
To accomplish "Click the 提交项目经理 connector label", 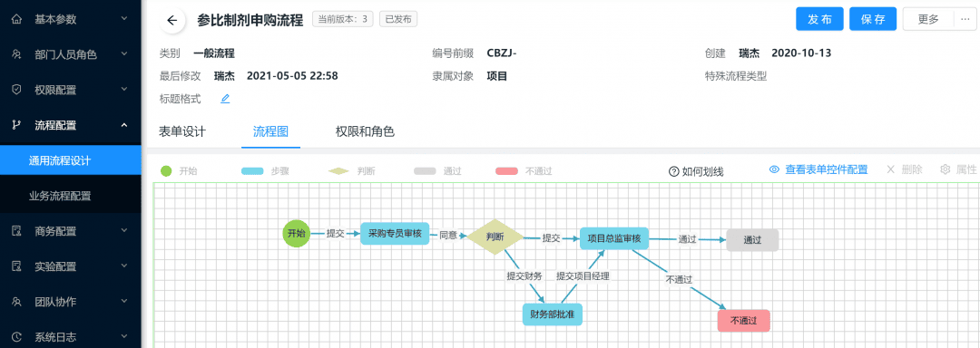I will 583,275.
